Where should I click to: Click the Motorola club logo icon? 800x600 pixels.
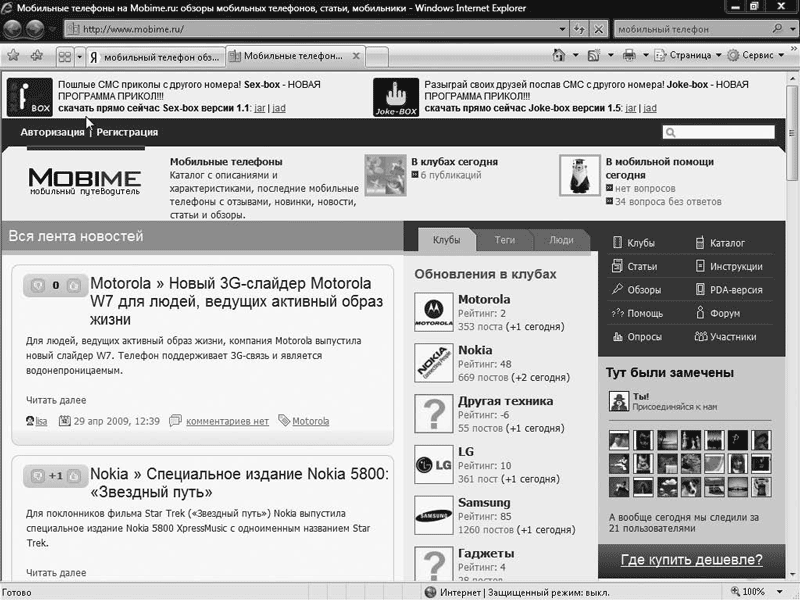[434, 312]
